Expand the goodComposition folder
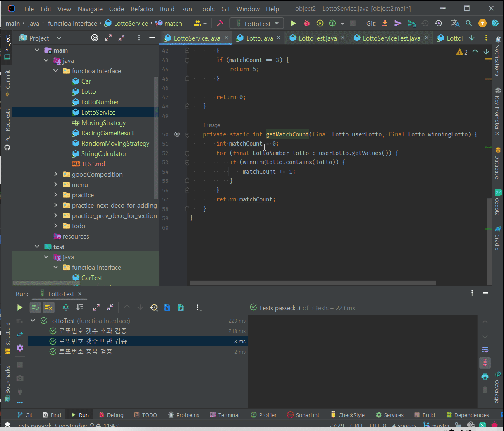 click(x=56, y=174)
